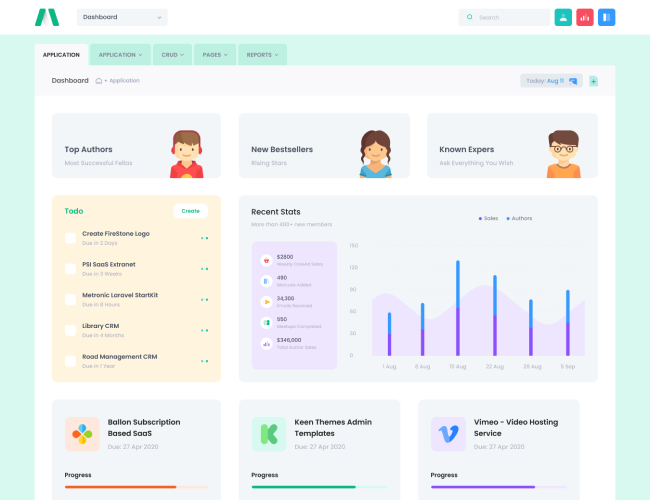Open the Dashboard dropdown selector
This screenshot has height=500, width=650.
tap(122, 17)
